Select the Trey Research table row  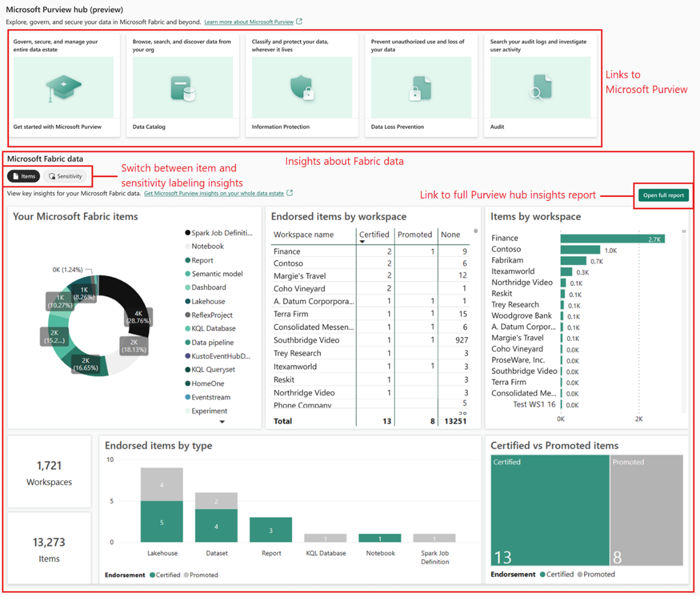[371, 354]
